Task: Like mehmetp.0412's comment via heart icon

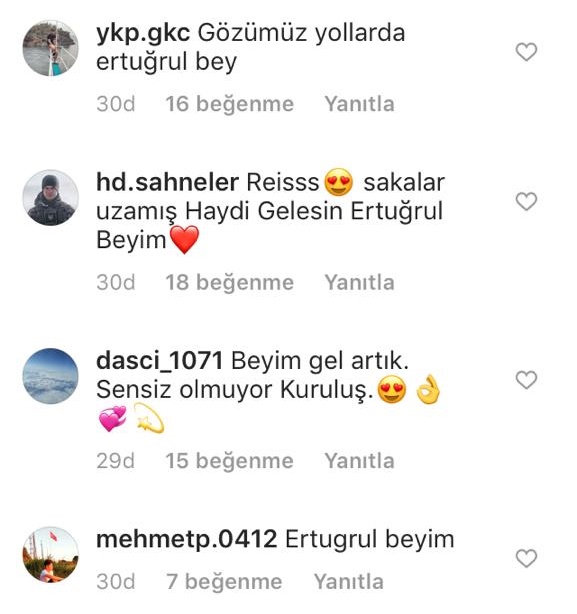Action: click(526, 558)
